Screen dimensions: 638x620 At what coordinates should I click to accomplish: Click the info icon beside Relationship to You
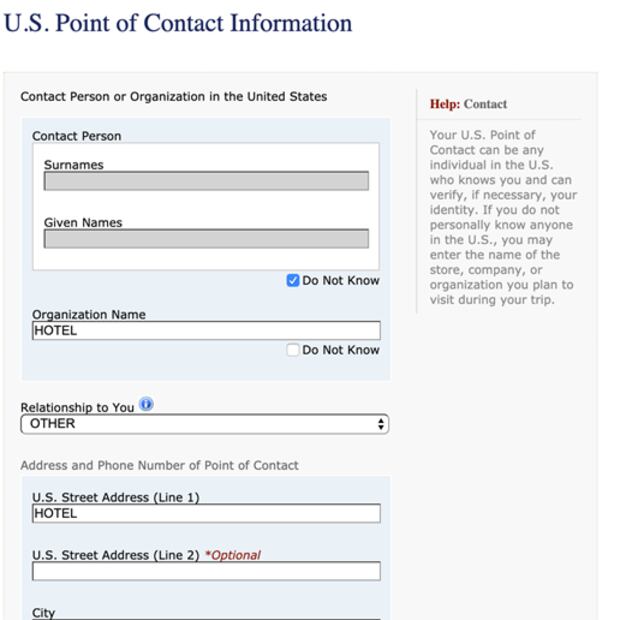point(147,405)
